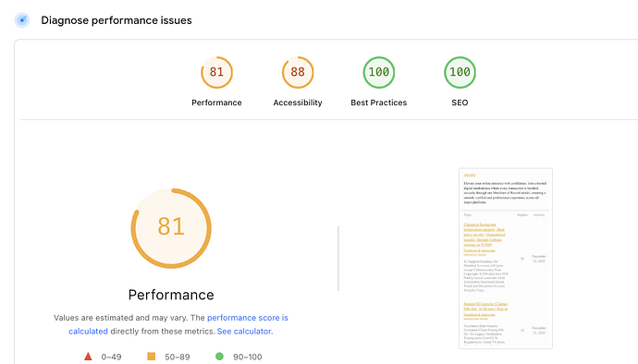Click the '90–100' legend range text

pyautogui.click(x=248, y=358)
